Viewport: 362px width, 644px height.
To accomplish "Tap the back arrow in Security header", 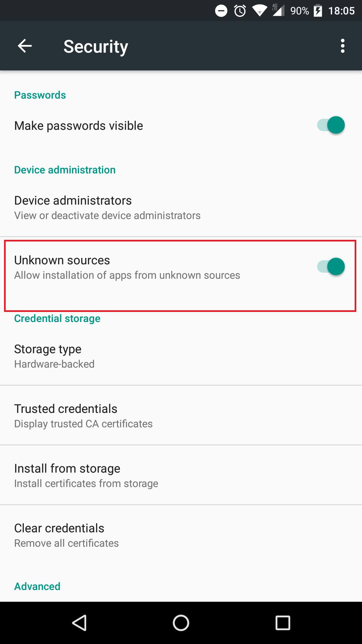I will 25,46.
